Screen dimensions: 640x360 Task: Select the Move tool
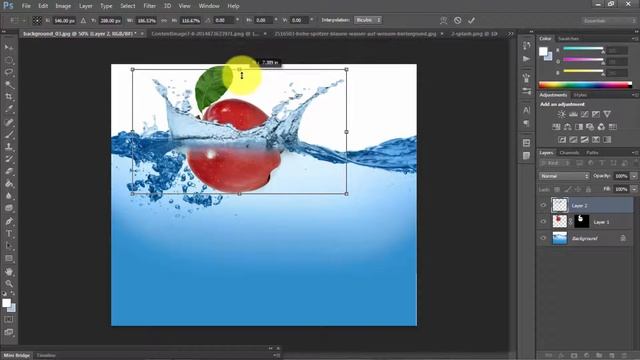click(9, 47)
